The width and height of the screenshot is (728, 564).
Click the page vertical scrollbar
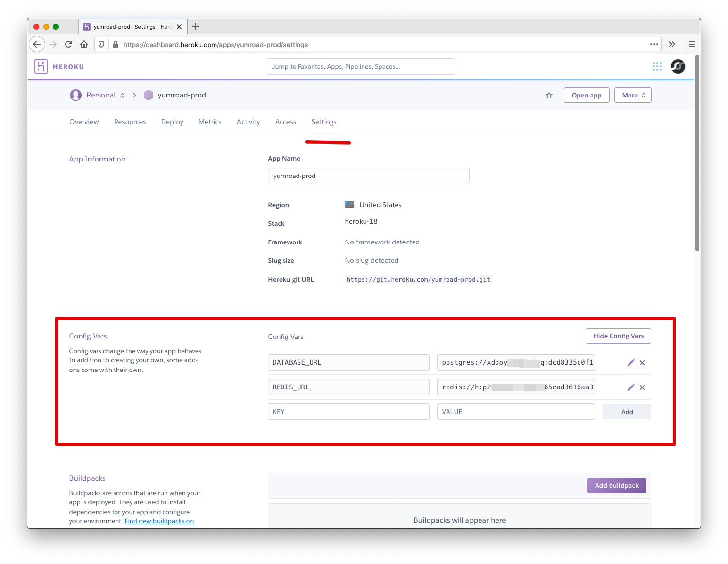[697, 153]
